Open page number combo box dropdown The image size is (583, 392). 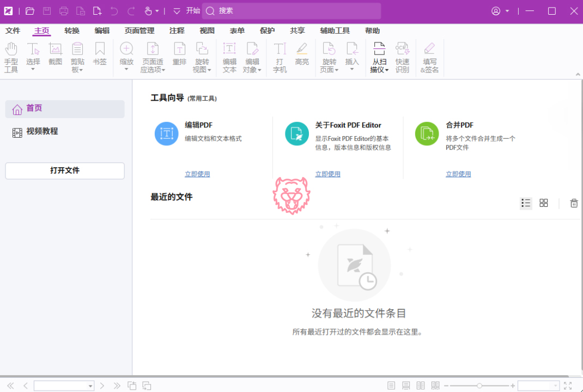[90, 386]
